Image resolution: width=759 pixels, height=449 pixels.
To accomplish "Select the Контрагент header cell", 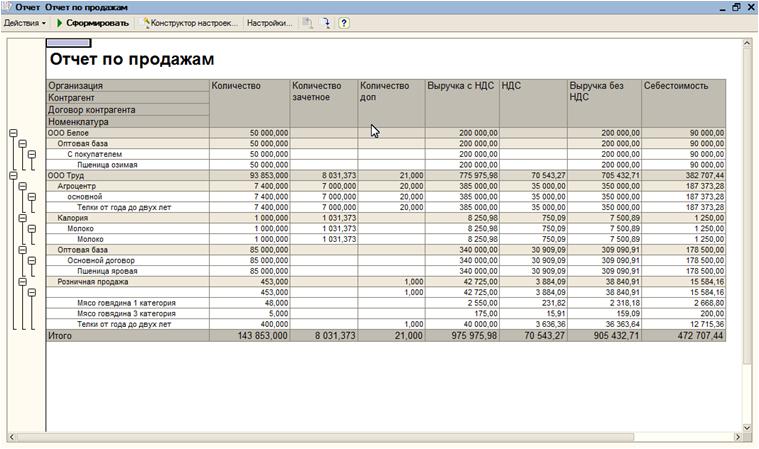I will coord(128,98).
